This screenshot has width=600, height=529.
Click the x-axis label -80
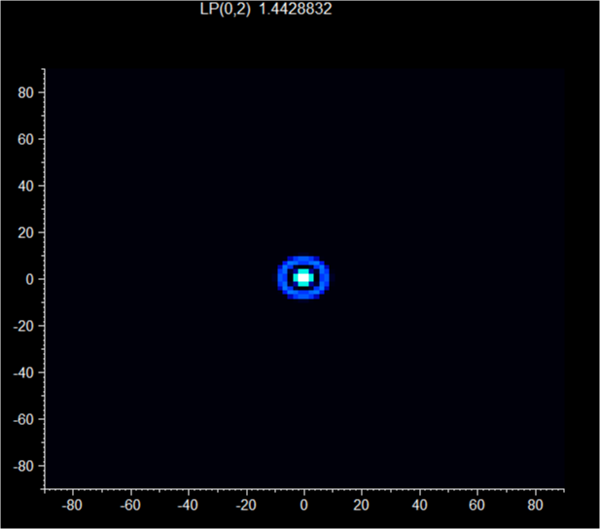(72, 505)
